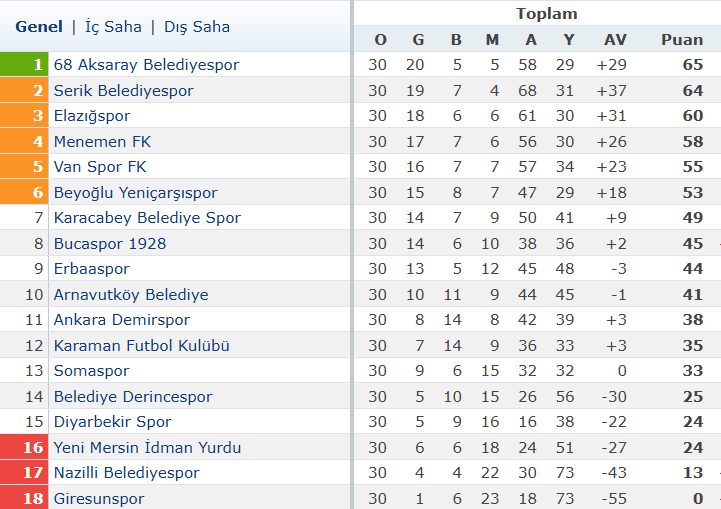Open 68 Aksaray Belediyespor team page

click(146, 65)
